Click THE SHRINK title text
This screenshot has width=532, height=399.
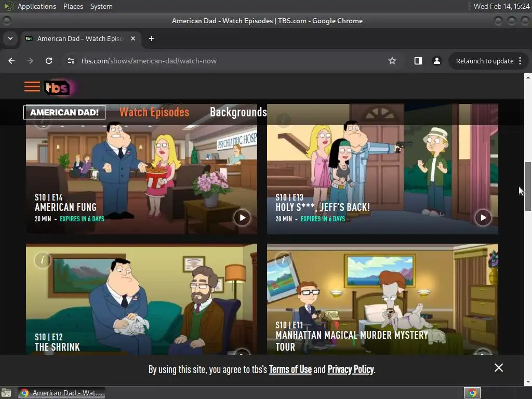coord(57,347)
